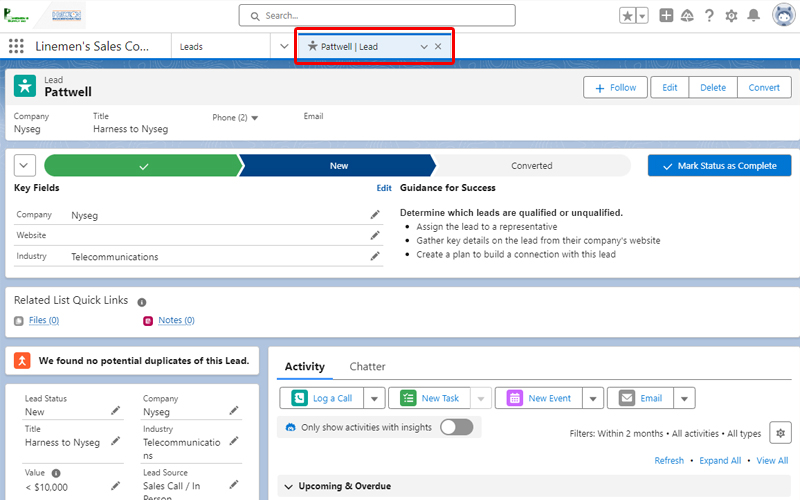Click the Follow button
800x500 pixels.
[x=615, y=88]
